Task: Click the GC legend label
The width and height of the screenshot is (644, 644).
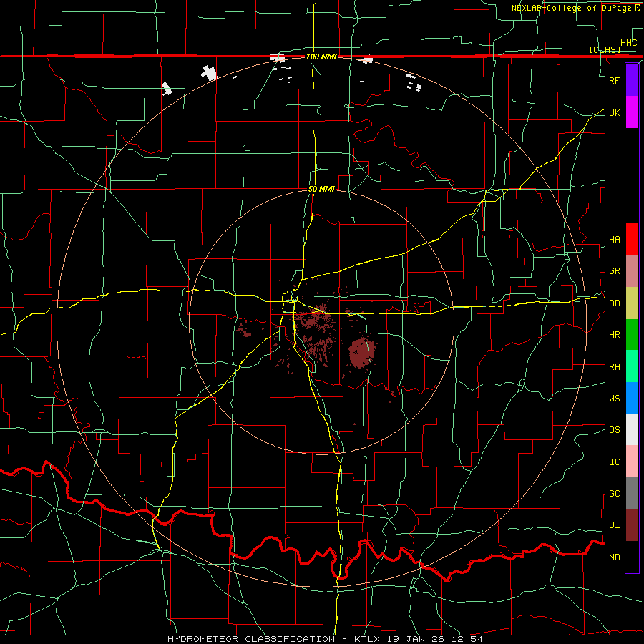Action: click(x=614, y=493)
